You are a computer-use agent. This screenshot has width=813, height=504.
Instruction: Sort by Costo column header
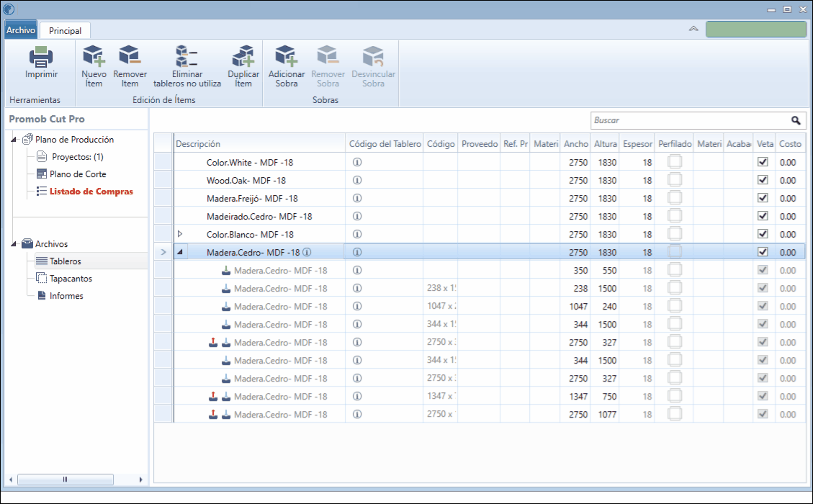(x=790, y=143)
